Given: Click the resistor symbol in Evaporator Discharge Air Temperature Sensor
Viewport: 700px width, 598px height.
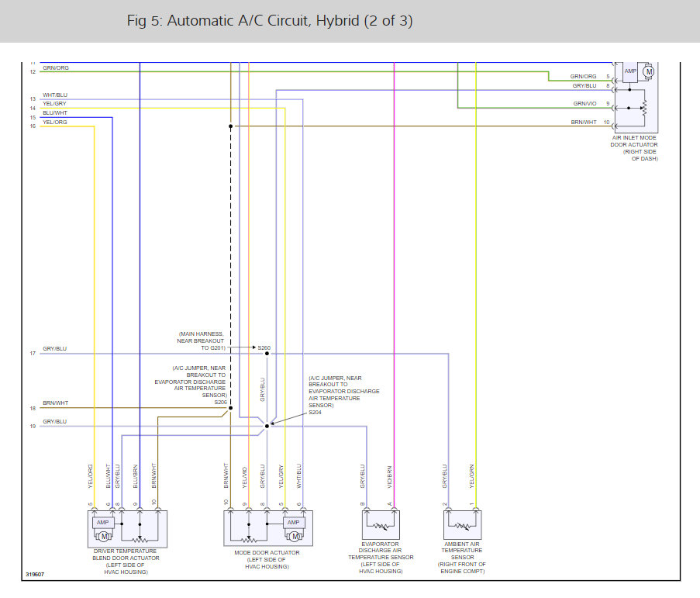Looking at the screenshot, I should pos(381,527).
